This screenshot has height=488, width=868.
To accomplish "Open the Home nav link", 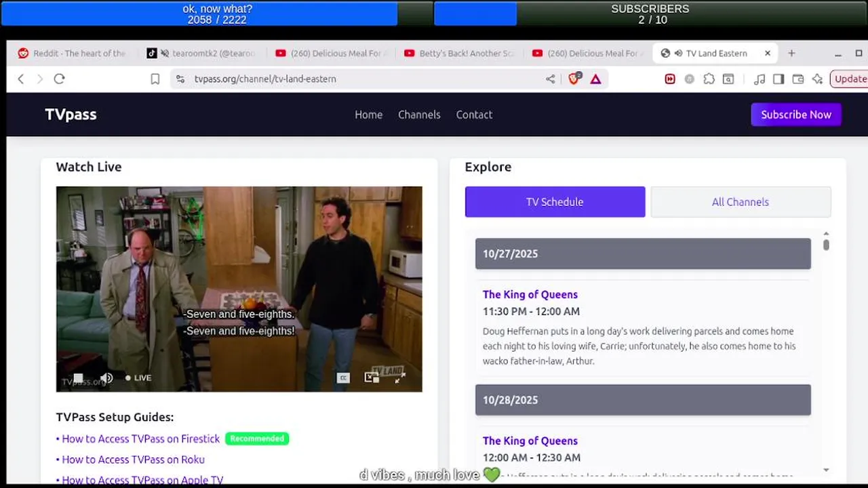I will coord(368,115).
